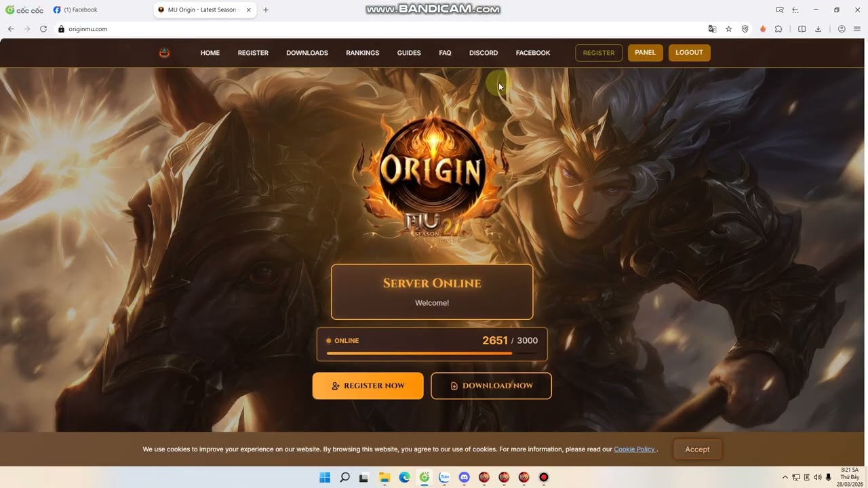The image size is (868, 488).
Task: Click the Cốc Cốc browser logo
Action: click(24, 10)
